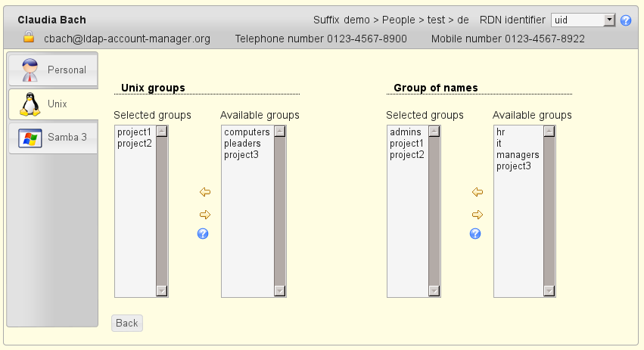
Task: Click right arrow to remove group of names
Action: pos(476,215)
